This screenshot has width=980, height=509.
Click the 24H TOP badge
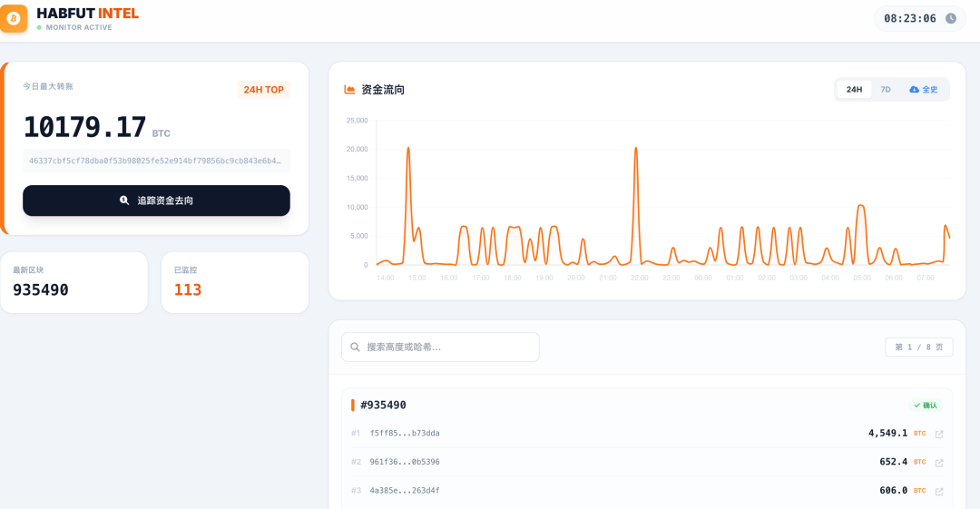point(263,90)
